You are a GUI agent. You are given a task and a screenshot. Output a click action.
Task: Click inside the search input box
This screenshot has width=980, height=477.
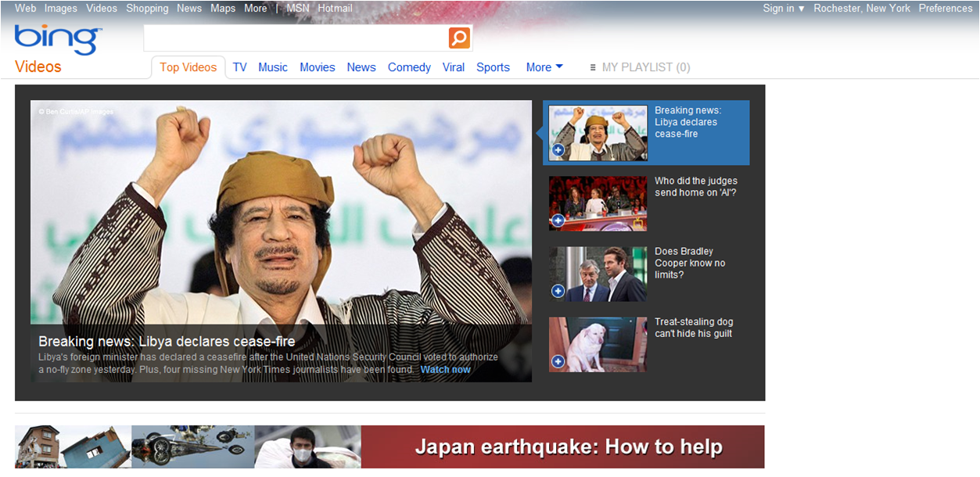coord(297,38)
